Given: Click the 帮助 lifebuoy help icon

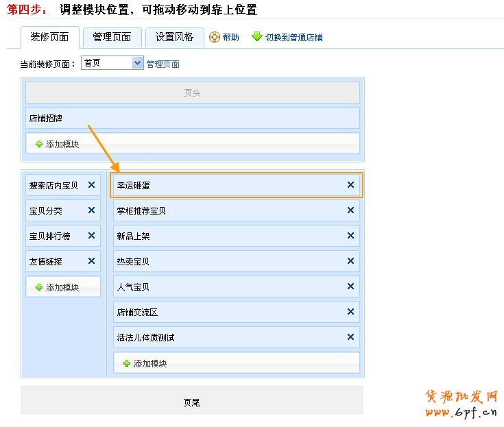Looking at the screenshot, I should click(x=215, y=37).
